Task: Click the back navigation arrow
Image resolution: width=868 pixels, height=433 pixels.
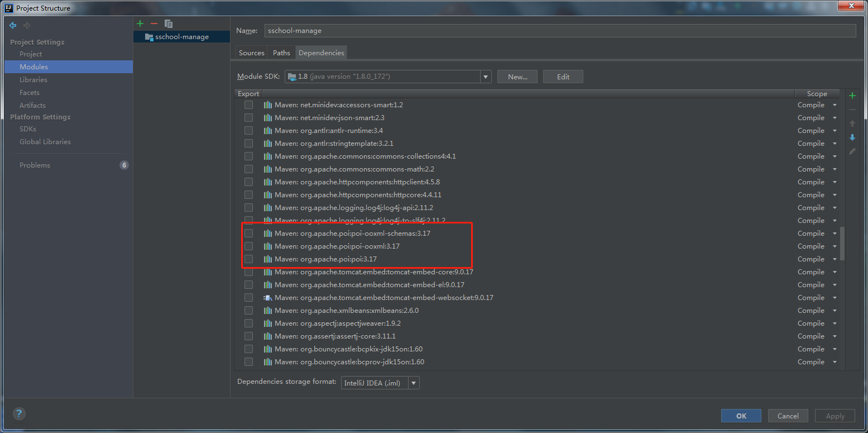Action: click(13, 25)
